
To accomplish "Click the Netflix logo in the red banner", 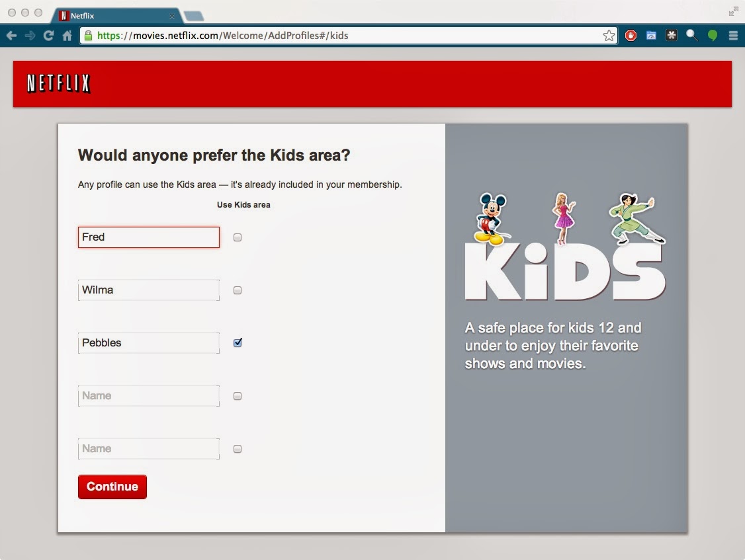I will click(58, 83).
